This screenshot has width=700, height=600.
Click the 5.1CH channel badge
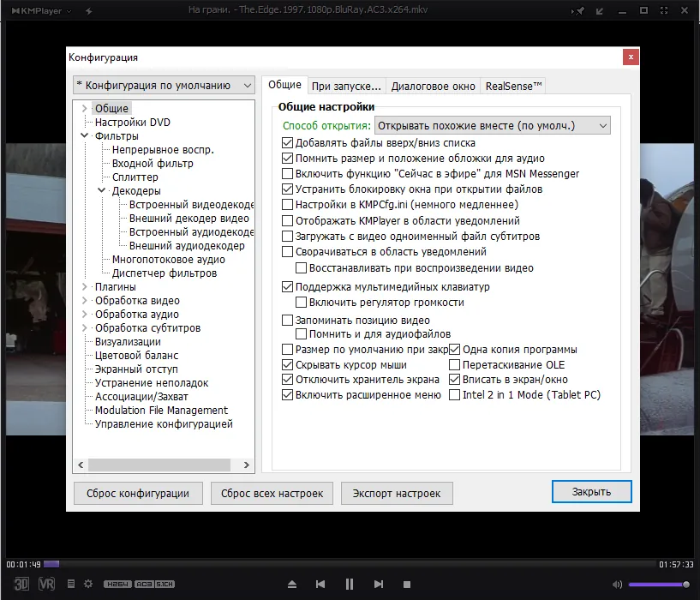tap(165, 584)
